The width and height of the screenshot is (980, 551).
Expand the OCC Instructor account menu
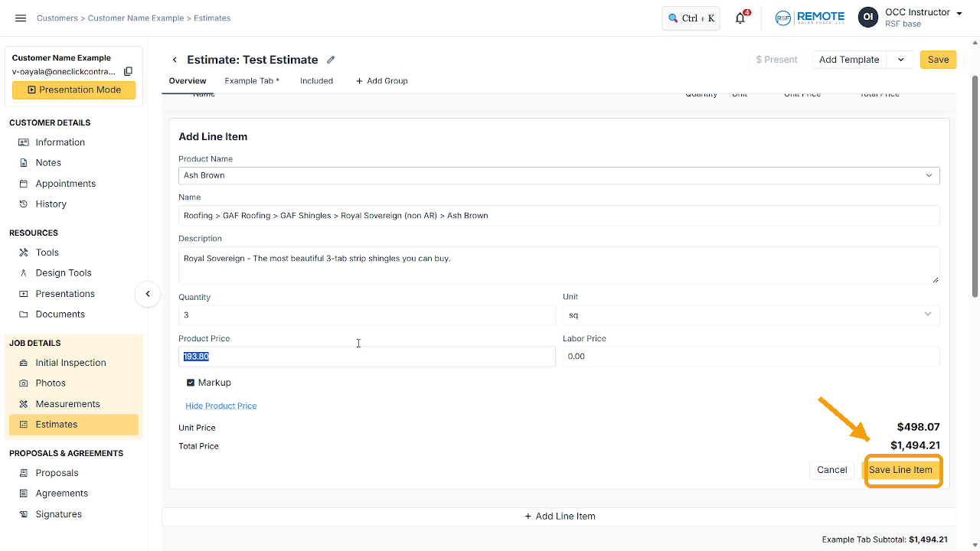click(959, 14)
